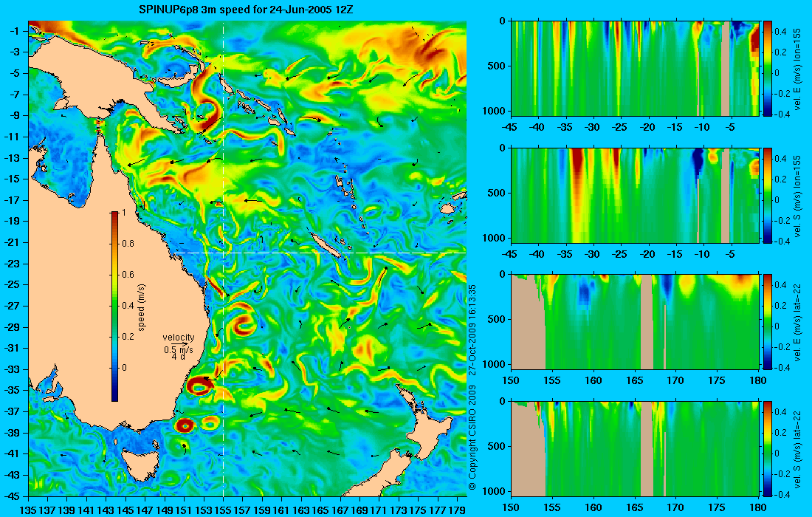Click the '0.4' label on the speed colorbar
This screenshot has height=517, width=812.
[128, 306]
